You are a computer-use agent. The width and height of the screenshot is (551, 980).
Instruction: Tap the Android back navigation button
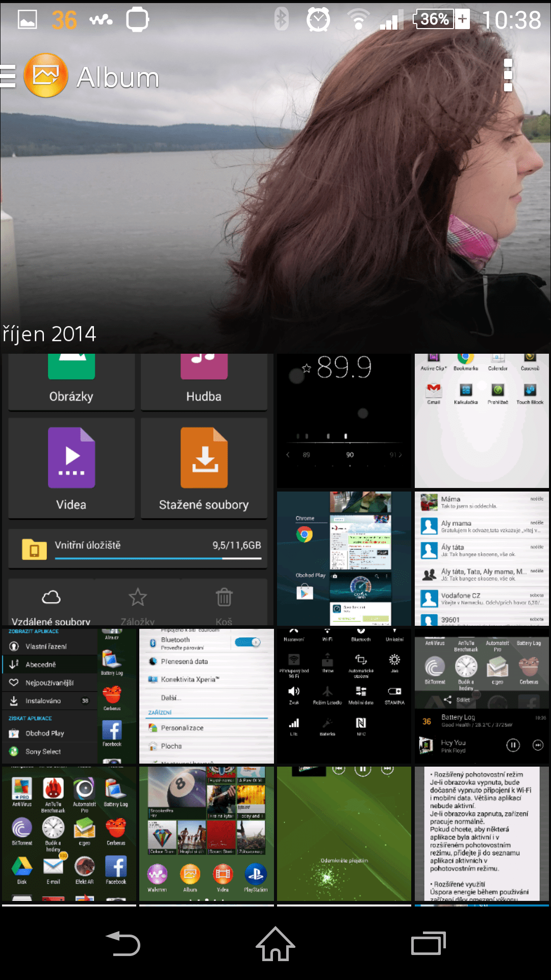click(122, 943)
